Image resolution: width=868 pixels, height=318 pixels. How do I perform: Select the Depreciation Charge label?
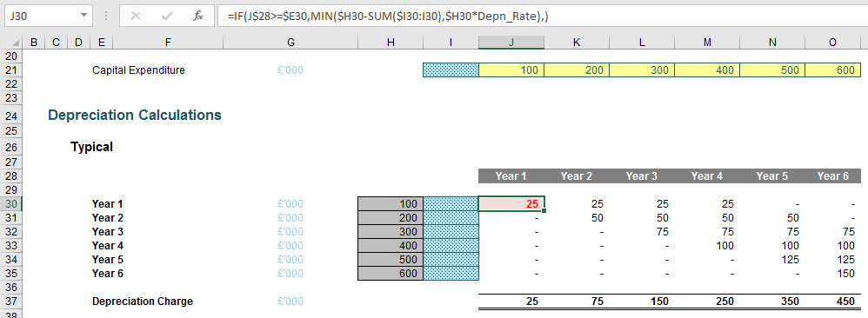tap(143, 301)
